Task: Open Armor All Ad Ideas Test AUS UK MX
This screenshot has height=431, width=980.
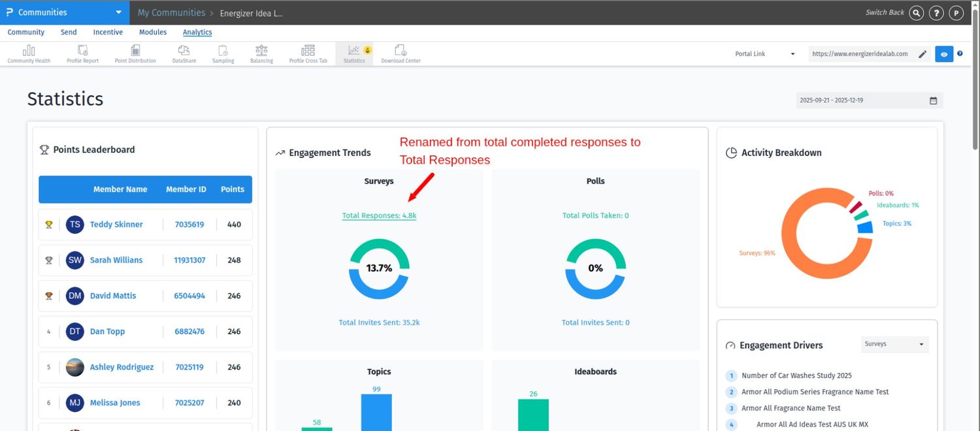Action: pyautogui.click(x=812, y=424)
